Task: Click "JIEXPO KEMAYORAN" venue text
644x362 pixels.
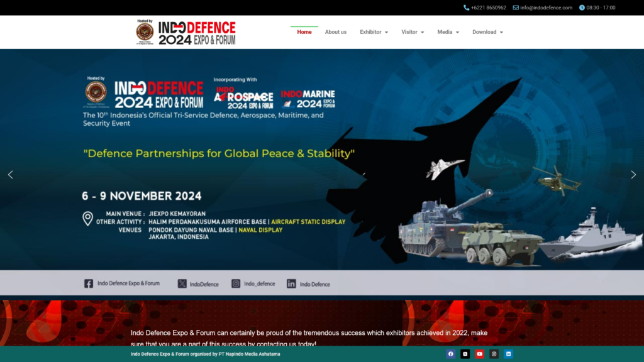Action: (x=177, y=214)
